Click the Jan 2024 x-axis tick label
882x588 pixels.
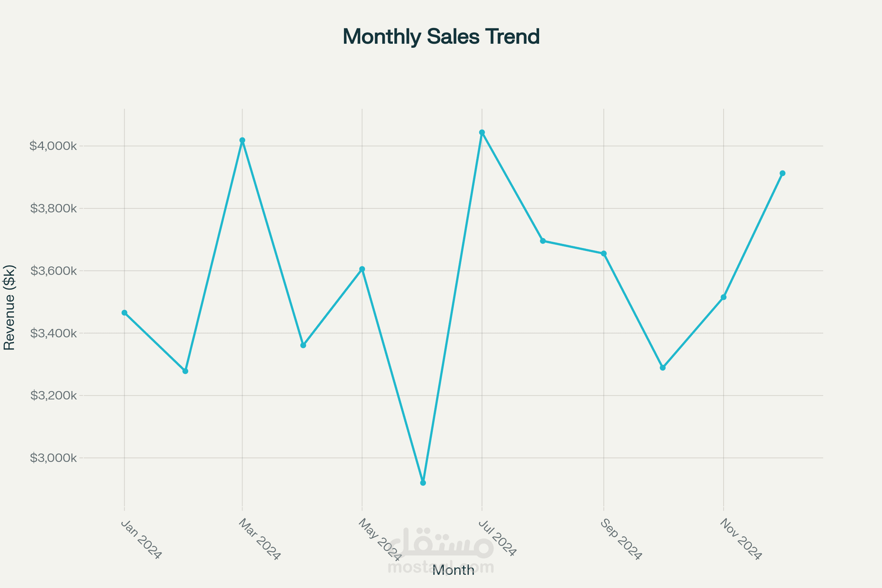tap(141, 539)
